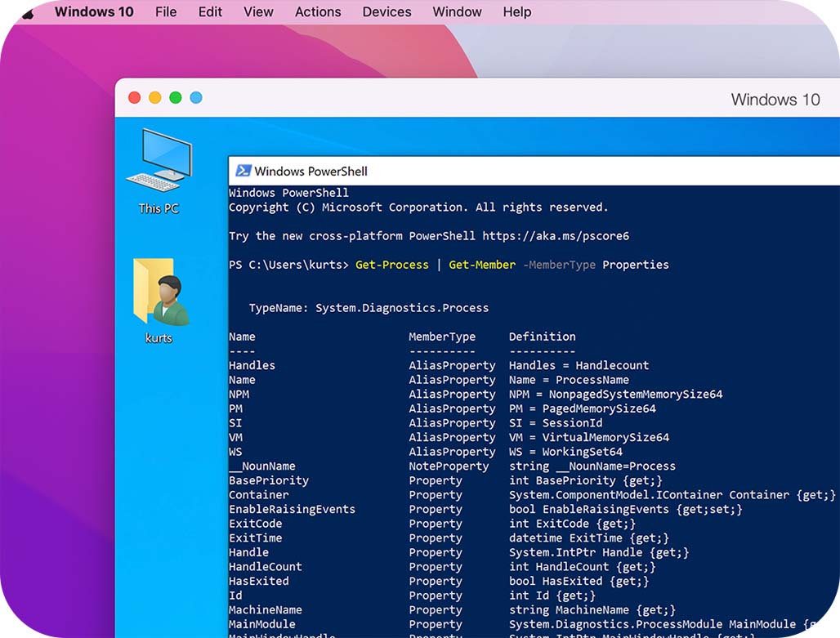
Task: Click 'System.IntPtr Handle {get;}' definition
Action: pos(599,553)
